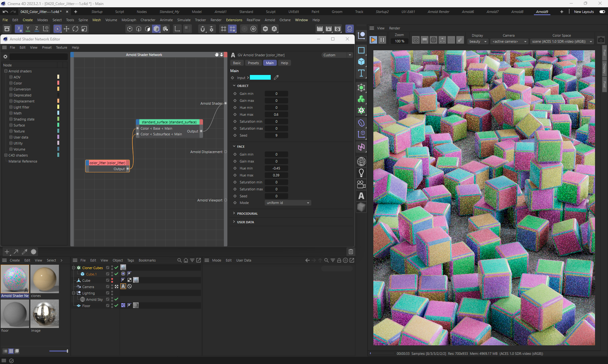Toggle Floor object enabled checkmark
This screenshot has height=364, width=608.
click(116, 305)
